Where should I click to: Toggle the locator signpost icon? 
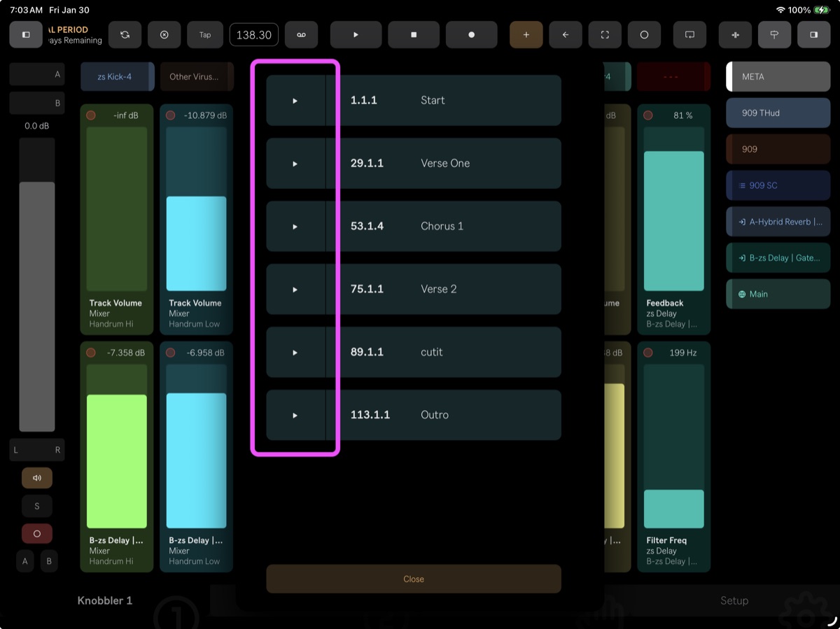pyautogui.click(x=774, y=34)
